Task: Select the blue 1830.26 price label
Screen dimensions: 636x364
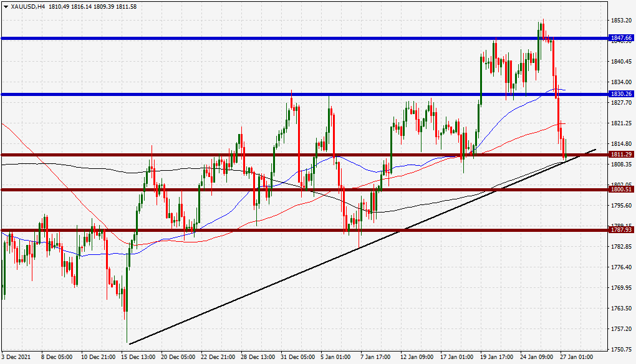Action: [x=621, y=94]
